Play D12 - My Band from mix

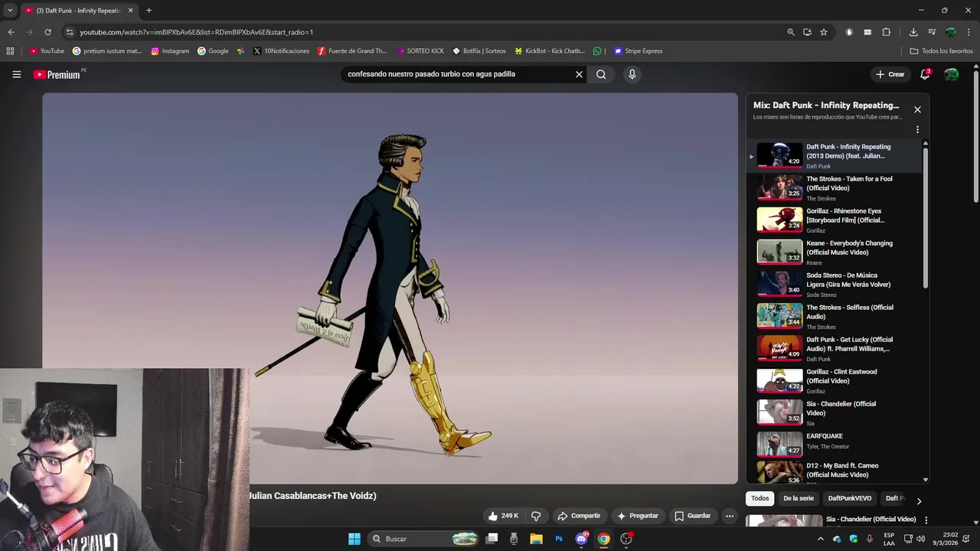click(835, 471)
